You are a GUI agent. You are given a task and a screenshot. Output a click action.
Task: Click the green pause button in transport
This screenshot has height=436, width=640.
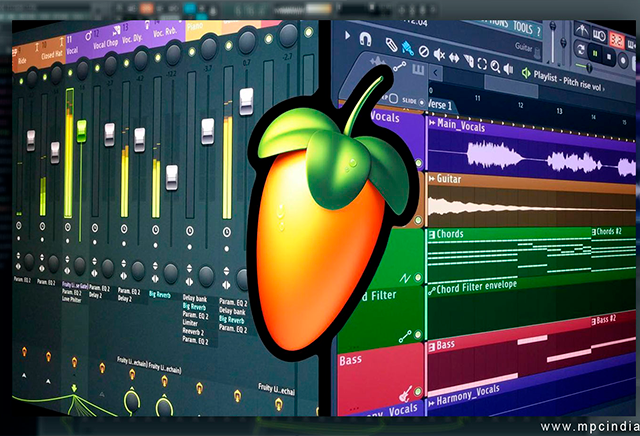[595, 53]
